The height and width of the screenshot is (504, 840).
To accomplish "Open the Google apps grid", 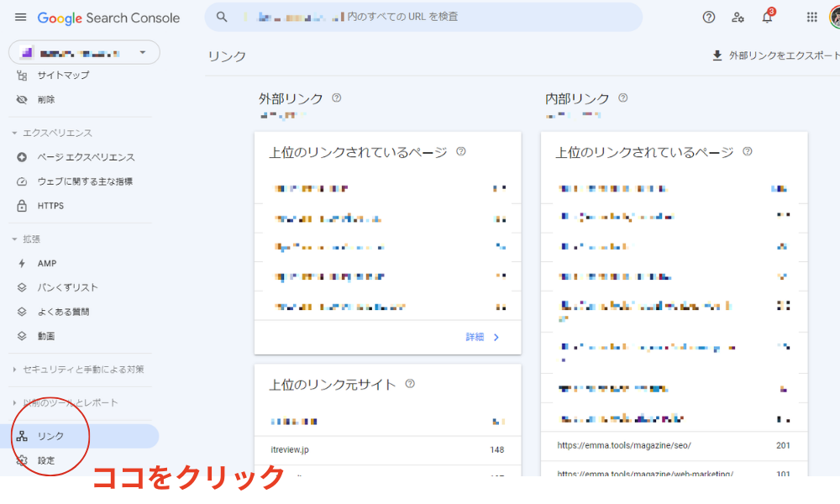I will click(x=811, y=17).
